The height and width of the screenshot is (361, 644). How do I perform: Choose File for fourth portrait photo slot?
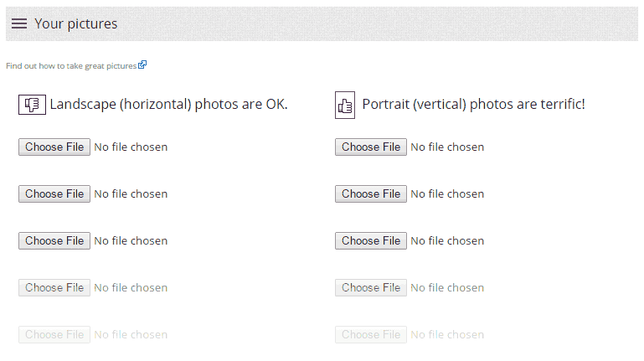tap(371, 287)
